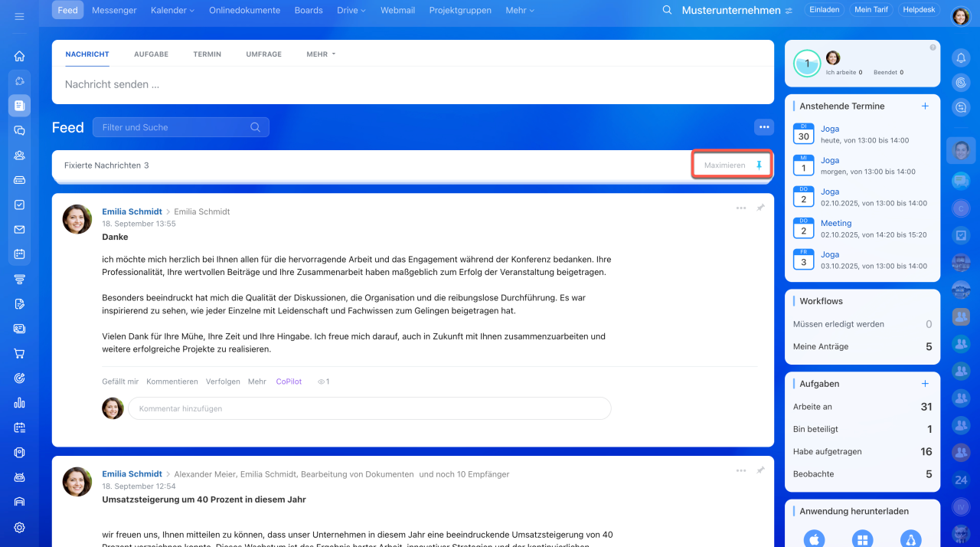Viewport: 980px width, 547px height.
Task: Click views eye icon under Danke post
Action: click(323, 382)
